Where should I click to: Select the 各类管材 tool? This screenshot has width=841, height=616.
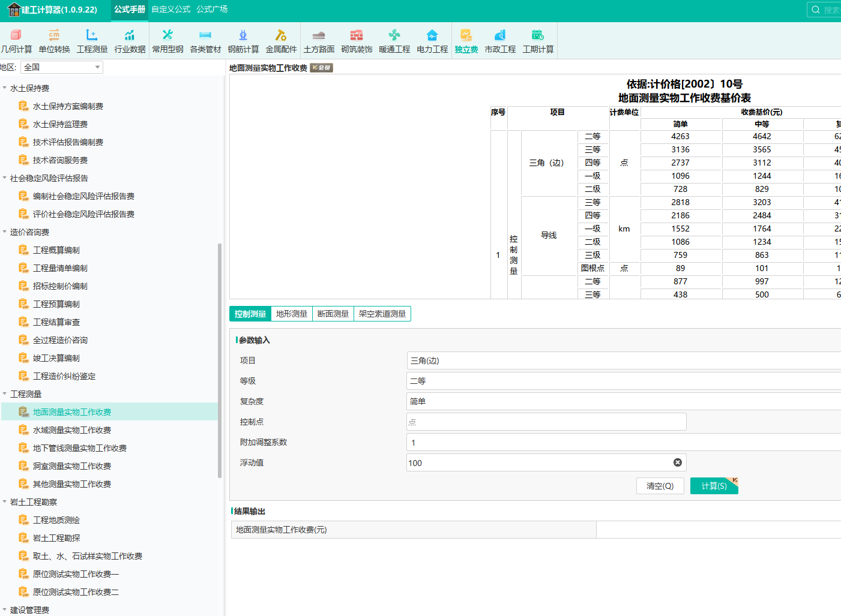point(205,41)
